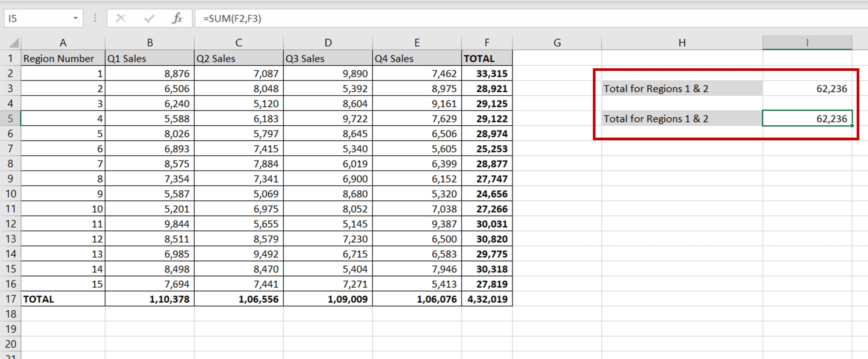The height and width of the screenshot is (359, 868).
Task: Select the Q4 value 6,506
Action: 417,134
